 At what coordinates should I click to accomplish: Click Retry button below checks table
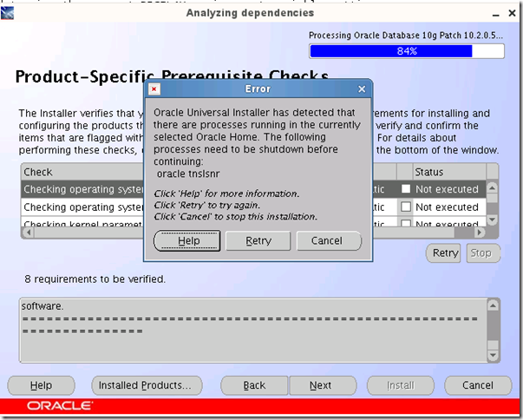pos(443,253)
